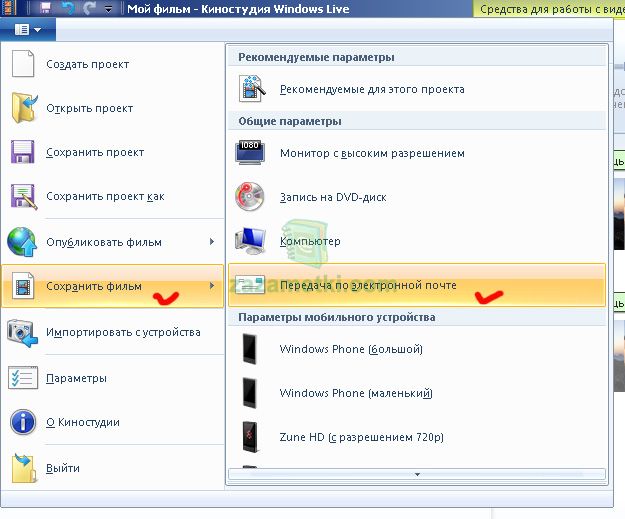625x519 pixels.
Task: Click the envelope icon for email transfer
Action: click(250, 285)
